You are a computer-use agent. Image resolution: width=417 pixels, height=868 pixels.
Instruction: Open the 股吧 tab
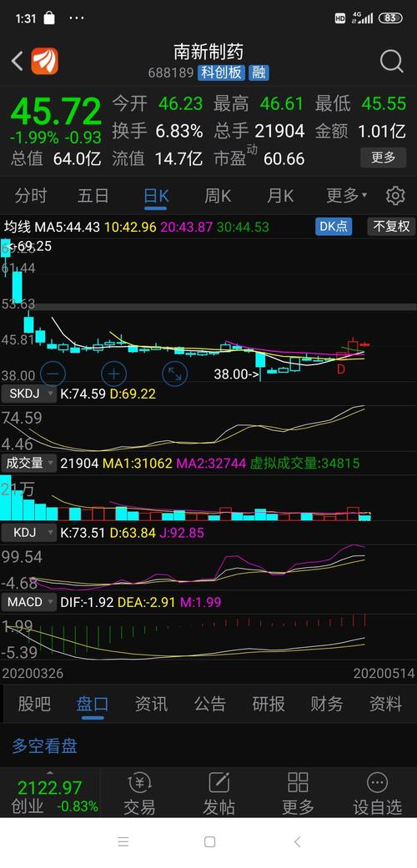click(x=34, y=704)
